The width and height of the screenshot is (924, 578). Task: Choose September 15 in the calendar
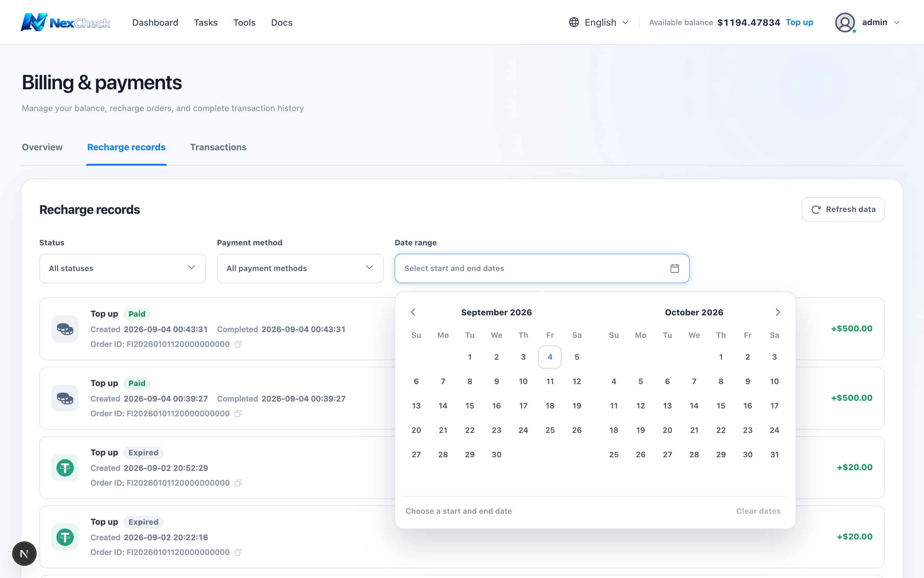click(x=470, y=406)
